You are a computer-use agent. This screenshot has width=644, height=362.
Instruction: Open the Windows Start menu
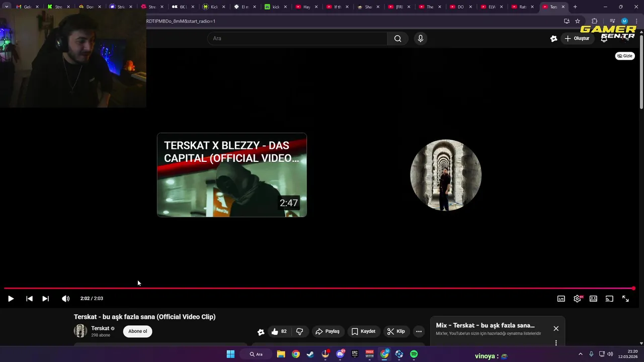point(230,354)
